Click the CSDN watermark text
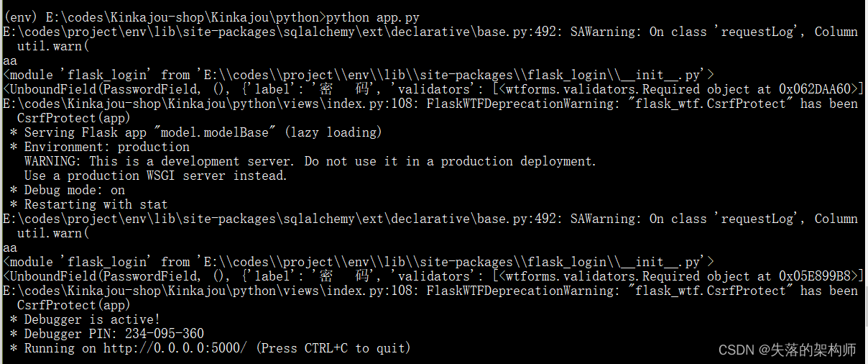This screenshot has width=868, height=364. (788, 350)
